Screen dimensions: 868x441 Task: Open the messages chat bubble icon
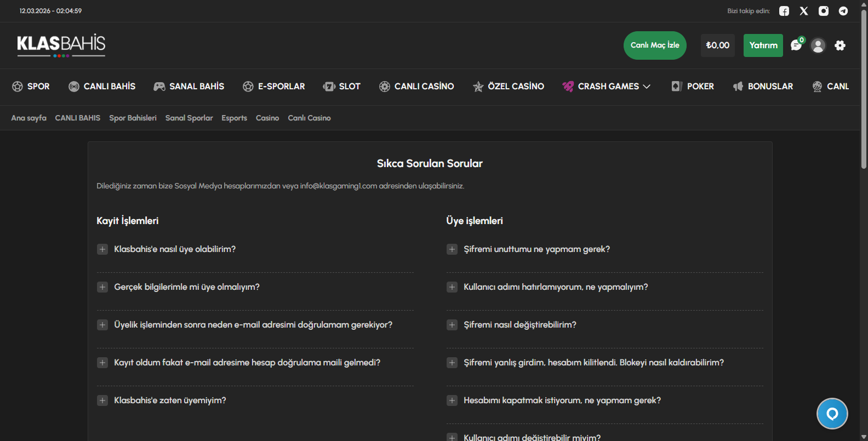pyautogui.click(x=796, y=45)
